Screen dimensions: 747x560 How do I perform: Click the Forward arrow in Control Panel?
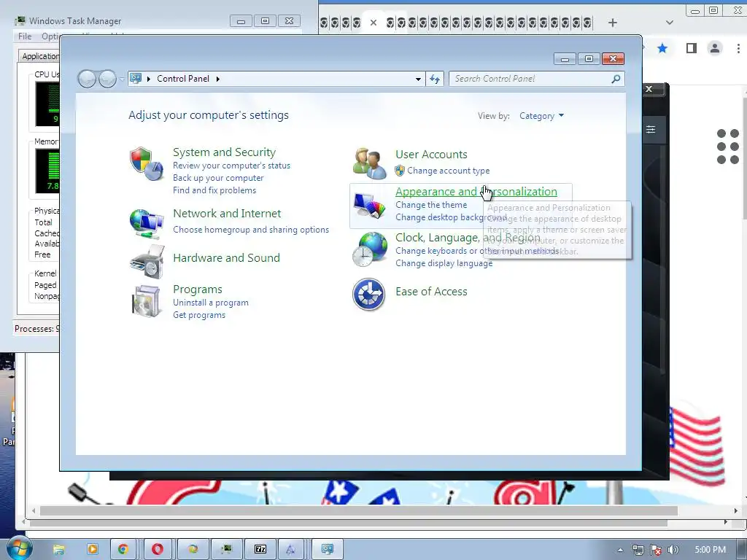(107, 79)
